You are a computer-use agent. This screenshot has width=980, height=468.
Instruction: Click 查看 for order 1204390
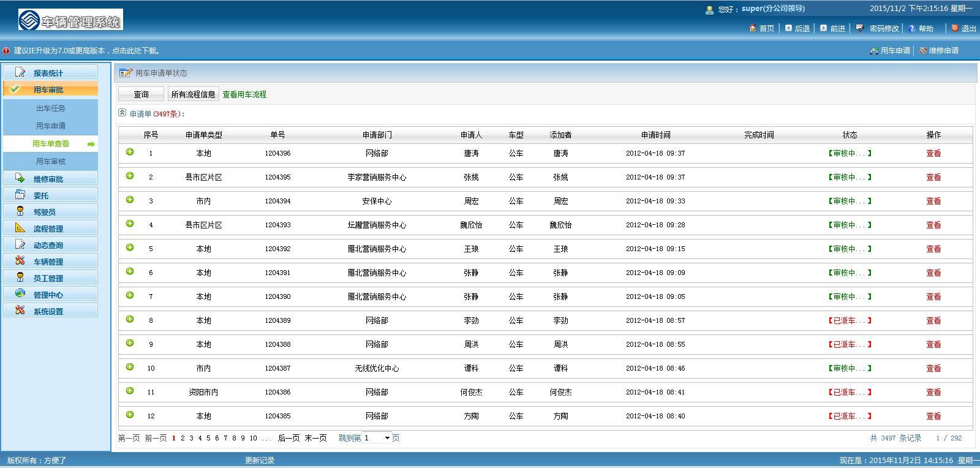coord(933,296)
